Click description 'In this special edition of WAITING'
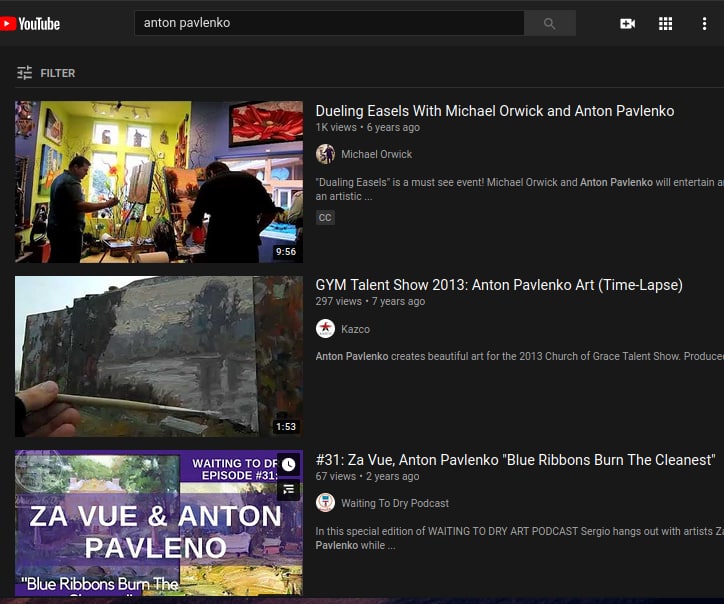This screenshot has height=604, width=724. coord(519,538)
